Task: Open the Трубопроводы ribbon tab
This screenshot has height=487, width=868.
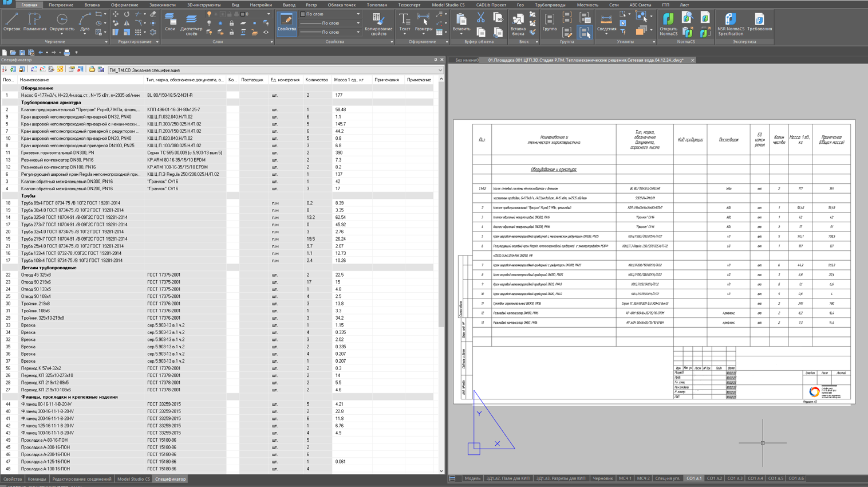Action: pyautogui.click(x=550, y=5)
